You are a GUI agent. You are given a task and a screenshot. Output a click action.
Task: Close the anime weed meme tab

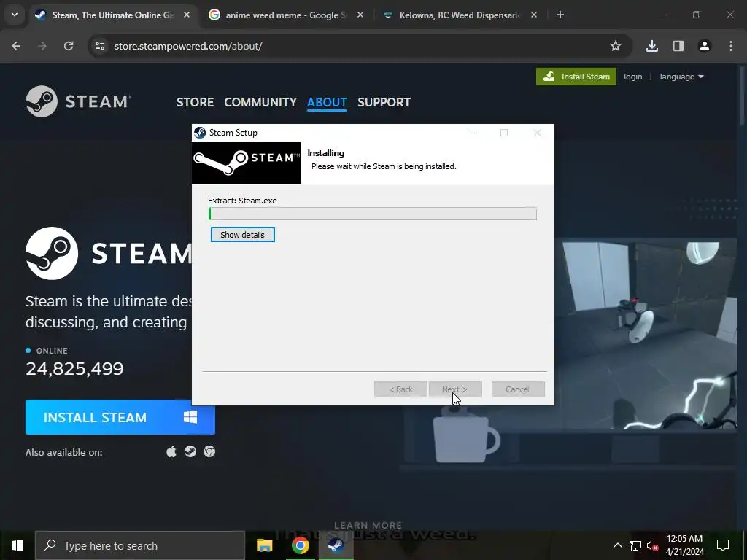(x=360, y=15)
